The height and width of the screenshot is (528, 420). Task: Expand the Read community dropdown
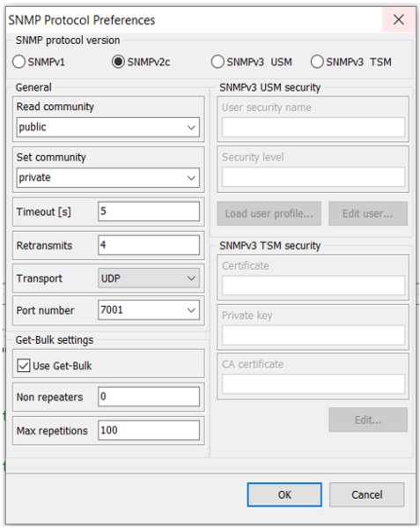(191, 127)
